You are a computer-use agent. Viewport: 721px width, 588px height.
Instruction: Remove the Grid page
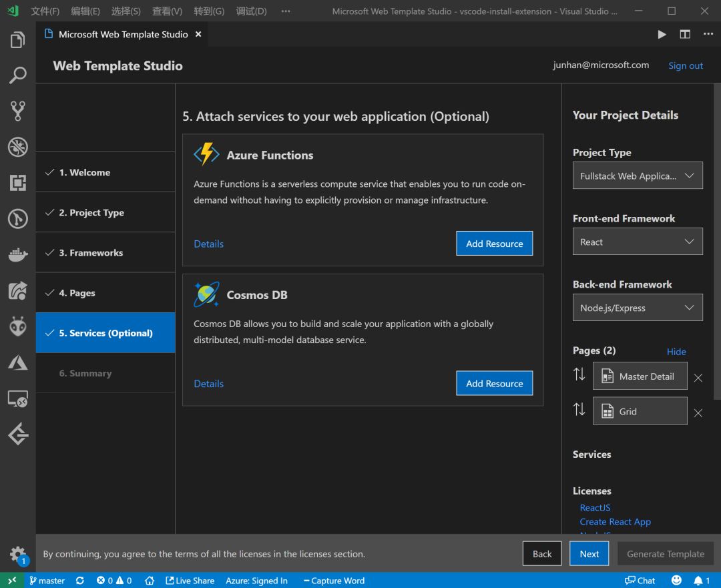pyautogui.click(x=698, y=413)
